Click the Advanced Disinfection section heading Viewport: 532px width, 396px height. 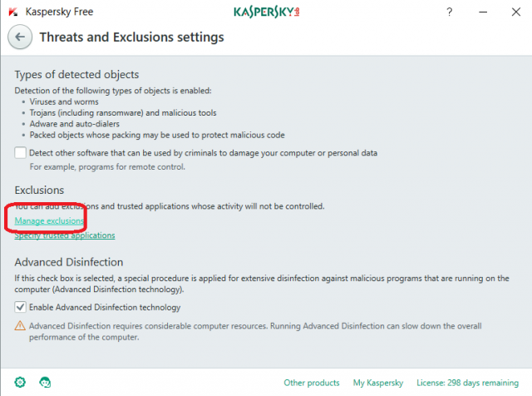[69, 262]
